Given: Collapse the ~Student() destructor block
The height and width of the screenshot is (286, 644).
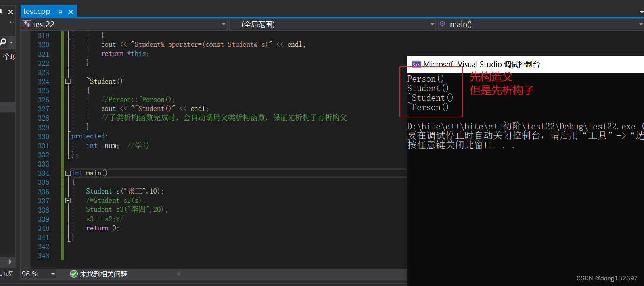Looking at the screenshot, I should [x=68, y=81].
